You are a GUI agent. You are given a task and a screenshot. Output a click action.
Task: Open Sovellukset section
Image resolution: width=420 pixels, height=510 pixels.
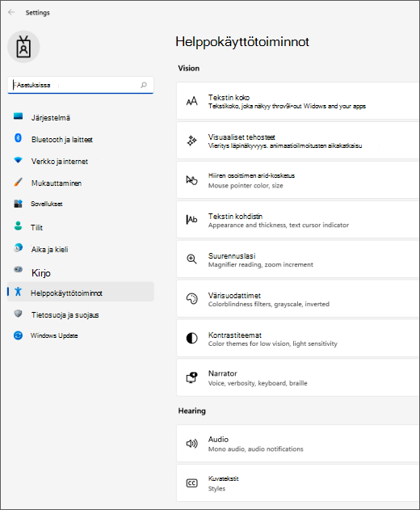click(80, 204)
